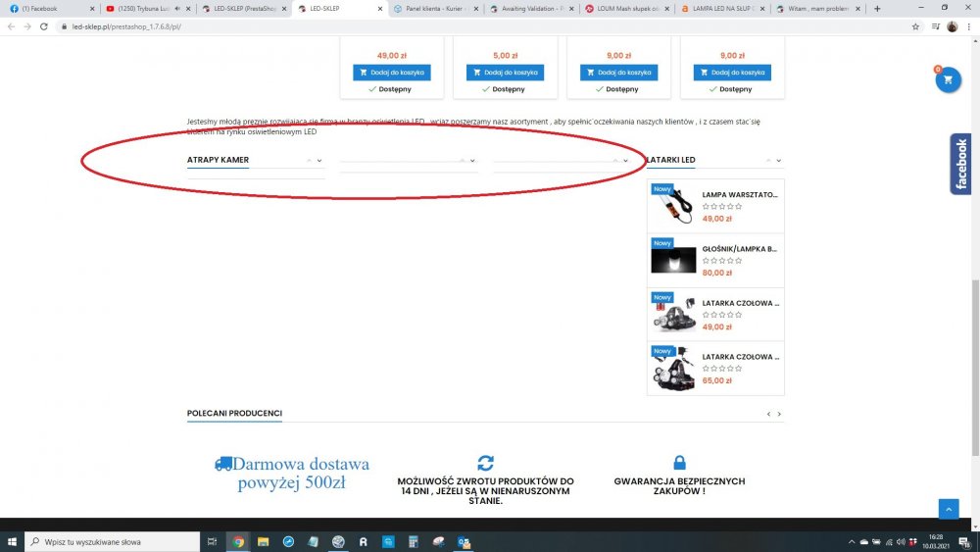Click the next arrow of ATRAPY KAMER

point(319,161)
